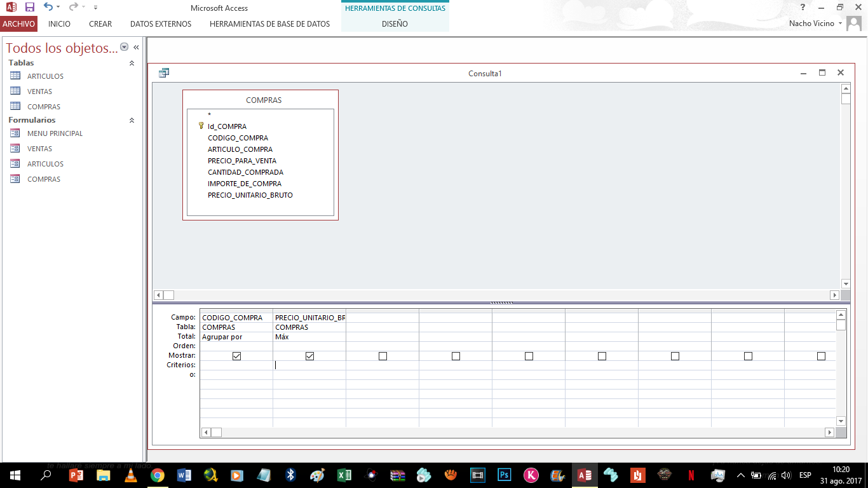Image resolution: width=868 pixels, height=488 pixels.
Task: Switch to the CREAR ribbon tab
Action: tap(100, 24)
